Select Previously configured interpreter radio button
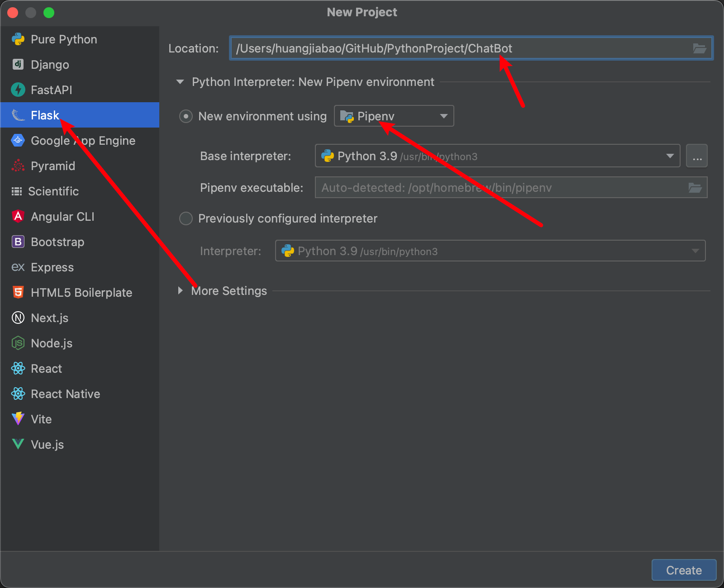 (x=186, y=218)
